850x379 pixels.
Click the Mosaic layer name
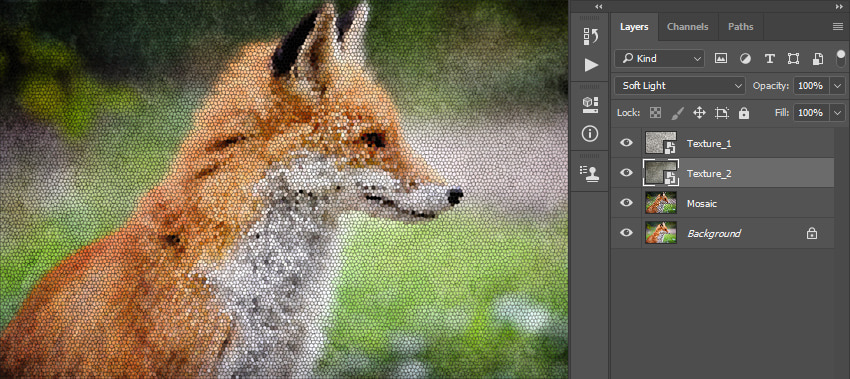(x=702, y=203)
